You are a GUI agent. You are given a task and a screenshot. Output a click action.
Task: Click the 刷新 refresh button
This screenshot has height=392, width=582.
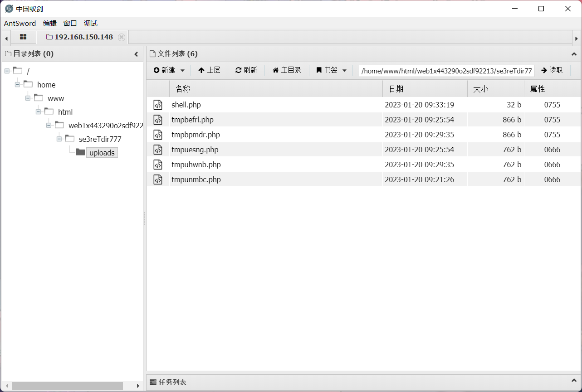click(x=246, y=70)
